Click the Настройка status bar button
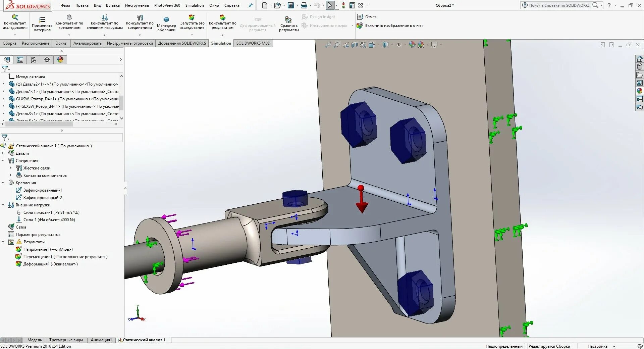Image resolution: width=644 pixels, height=349 pixels. [x=597, y=346]
